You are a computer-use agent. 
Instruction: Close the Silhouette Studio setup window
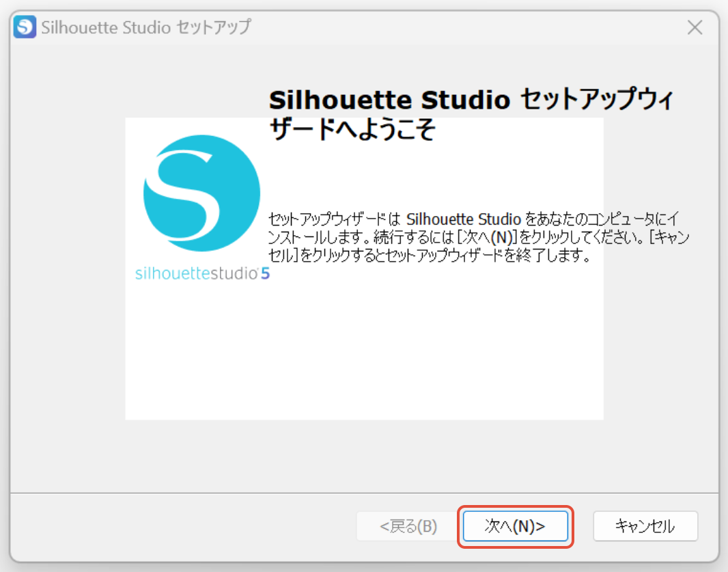pos(695,27)
